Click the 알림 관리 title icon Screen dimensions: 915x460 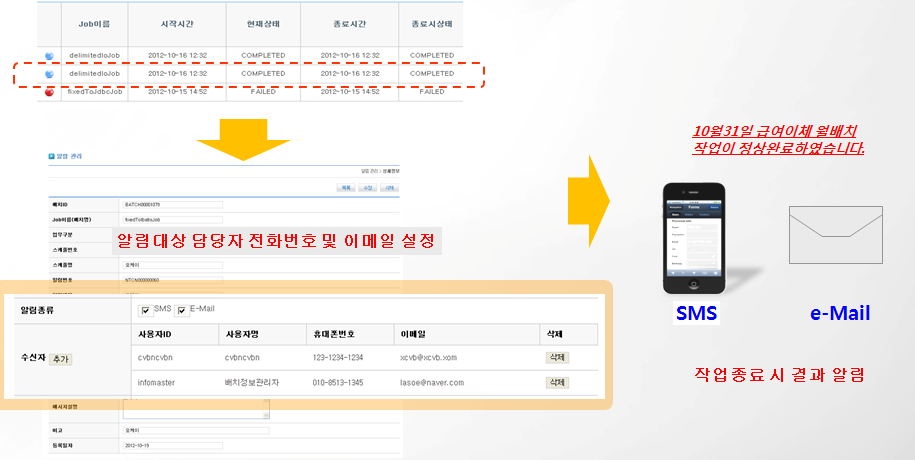[x=52, y=157]
